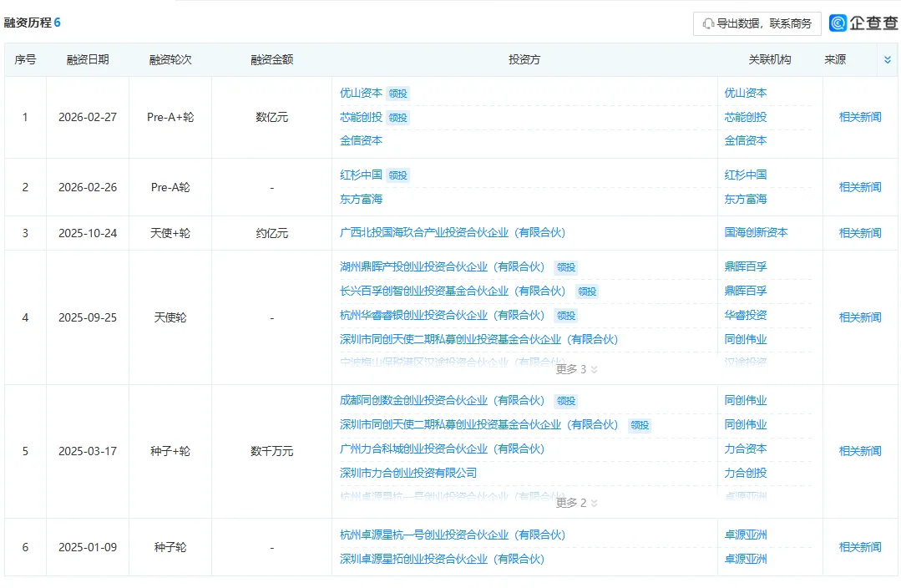Open 湖州鼎晖产投创业投资合伙企业 link
Screen dimensions: 901x588
click(442, 266)
